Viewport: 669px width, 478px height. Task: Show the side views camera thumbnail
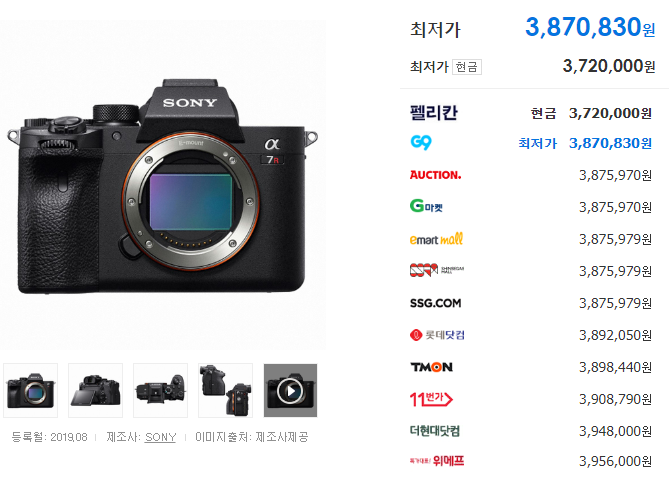click(x=225, y=390)
